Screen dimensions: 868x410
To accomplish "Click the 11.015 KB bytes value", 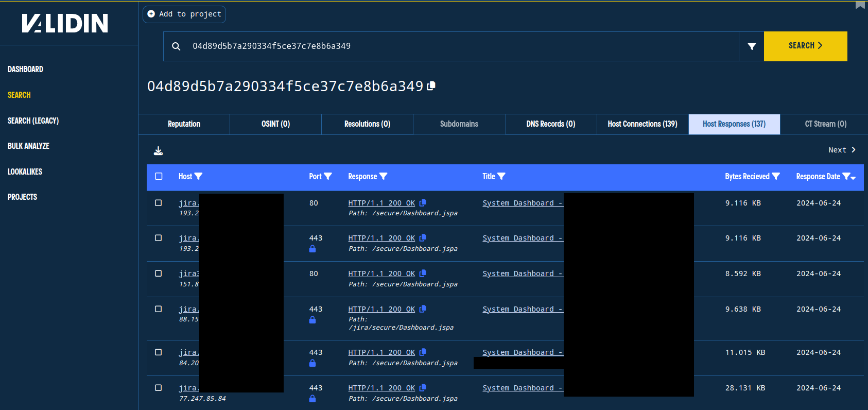I will (745, 352).
